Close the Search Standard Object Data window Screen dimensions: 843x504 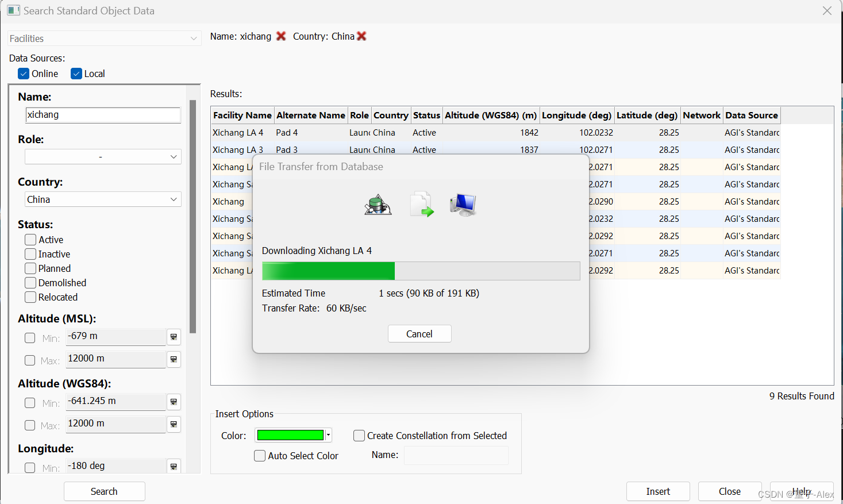point(827,11)
